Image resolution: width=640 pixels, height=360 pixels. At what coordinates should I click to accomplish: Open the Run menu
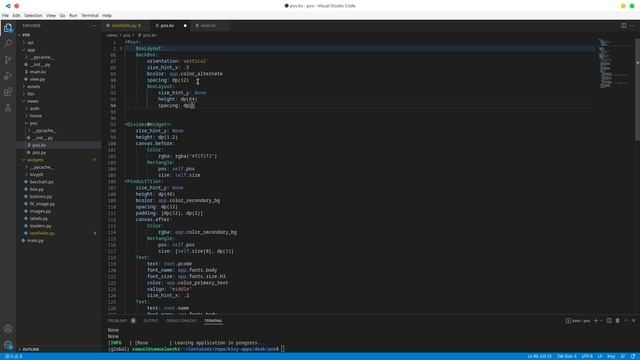tap(73, 16)
